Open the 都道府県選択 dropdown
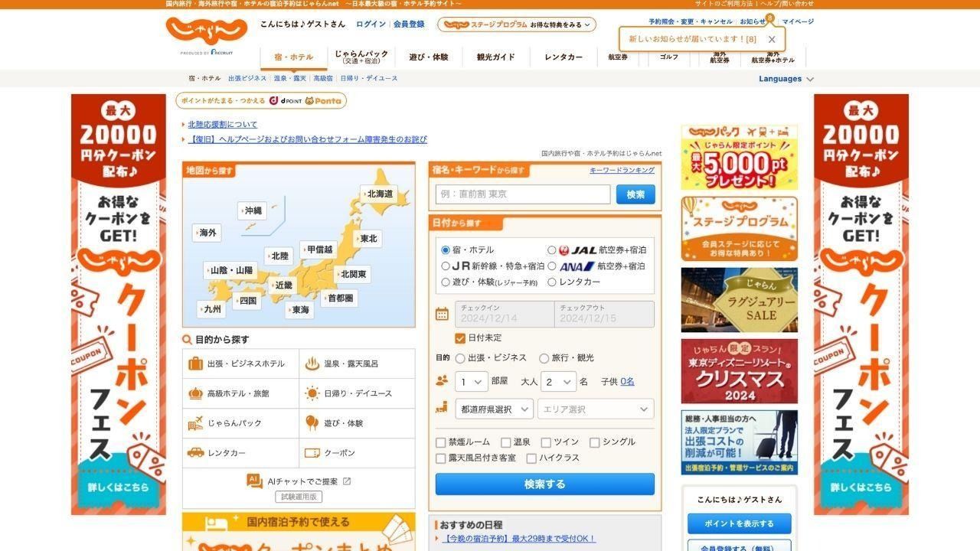 (494, 409)
